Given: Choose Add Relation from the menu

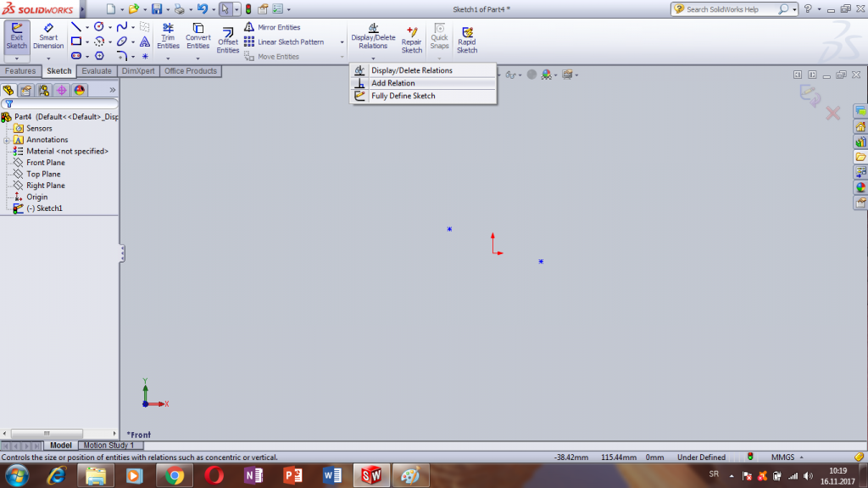Looking at the screenshot, I should tap(424, 83).
